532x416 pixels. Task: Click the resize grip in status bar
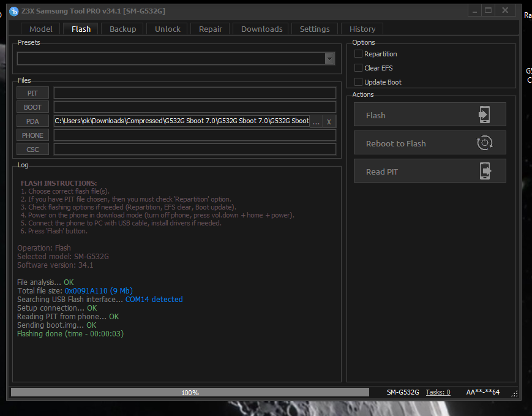(x=514, y=393)
